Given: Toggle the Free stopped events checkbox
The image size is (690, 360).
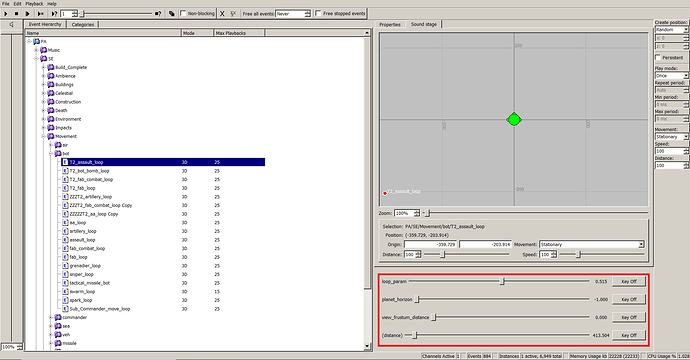Looking at the screenshot, I should coord(319,13).
